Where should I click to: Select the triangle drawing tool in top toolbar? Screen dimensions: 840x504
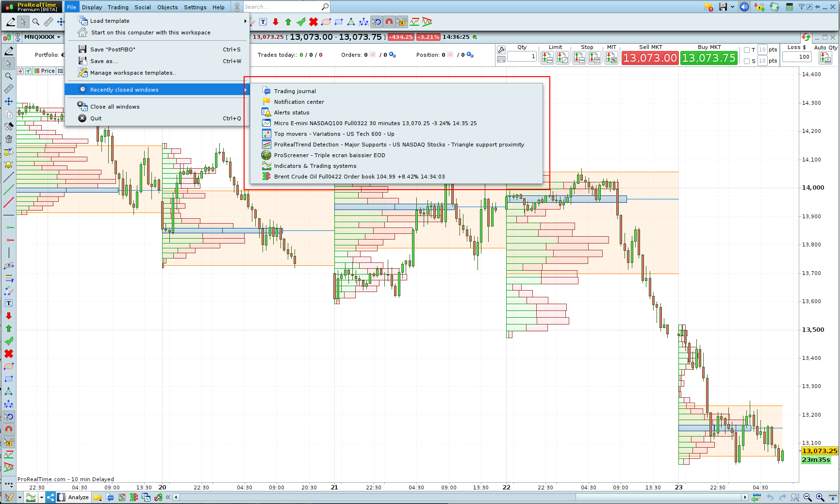[x=351, y=22]
